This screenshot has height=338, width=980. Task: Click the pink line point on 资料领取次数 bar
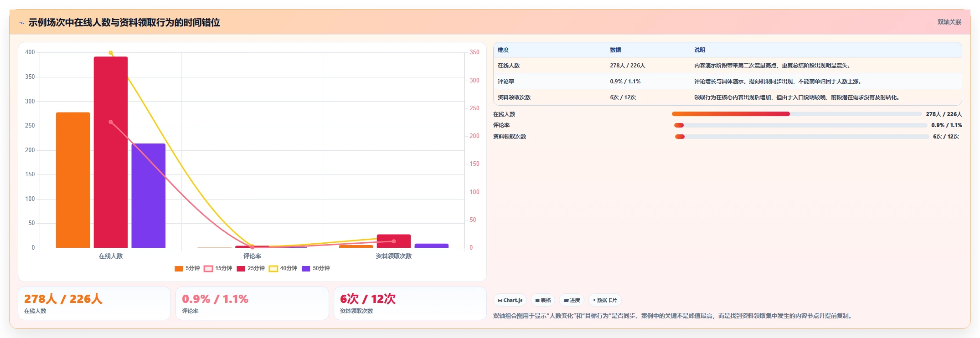[394, 241]
